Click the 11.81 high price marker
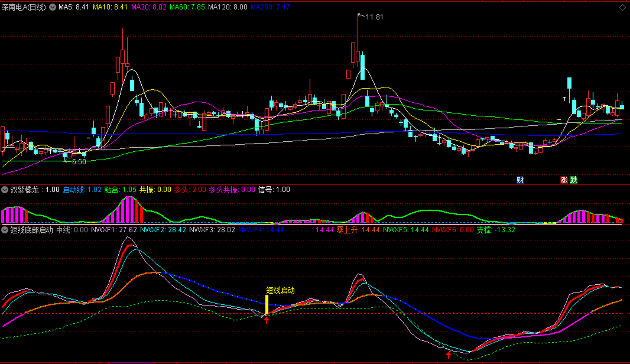630x364 pixels. (x=374, y=17)
